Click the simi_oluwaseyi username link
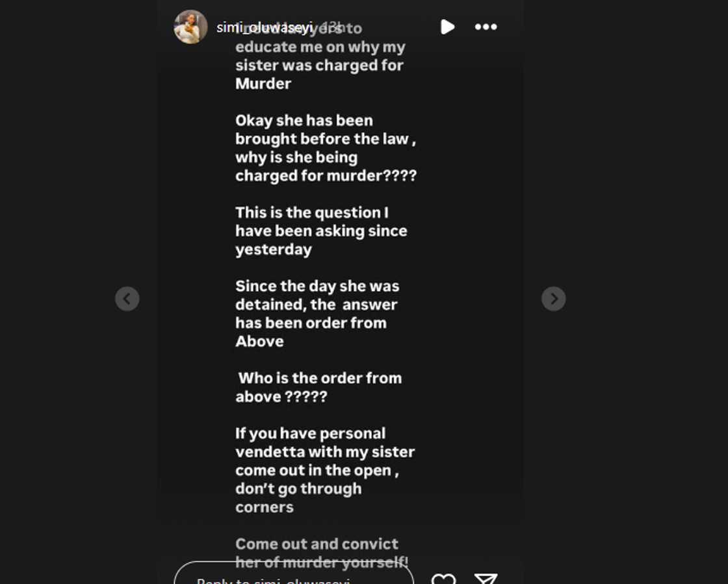728x584 pixels. click(263, 27)
